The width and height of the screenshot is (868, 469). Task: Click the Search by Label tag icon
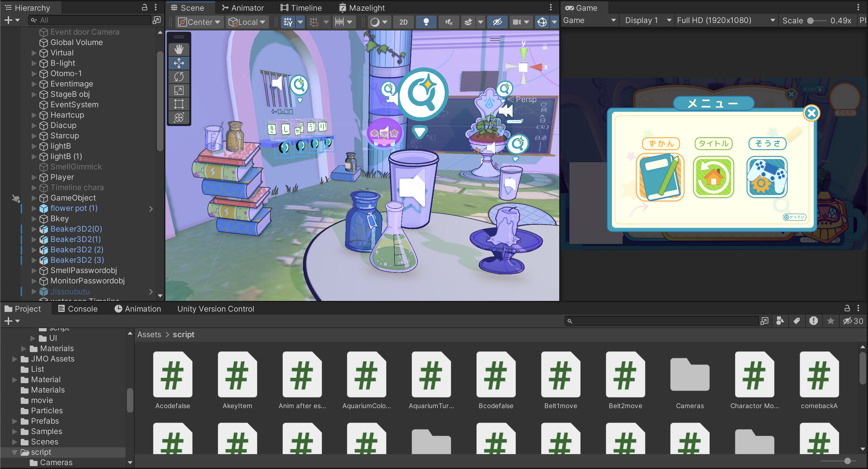coord(796,321)
